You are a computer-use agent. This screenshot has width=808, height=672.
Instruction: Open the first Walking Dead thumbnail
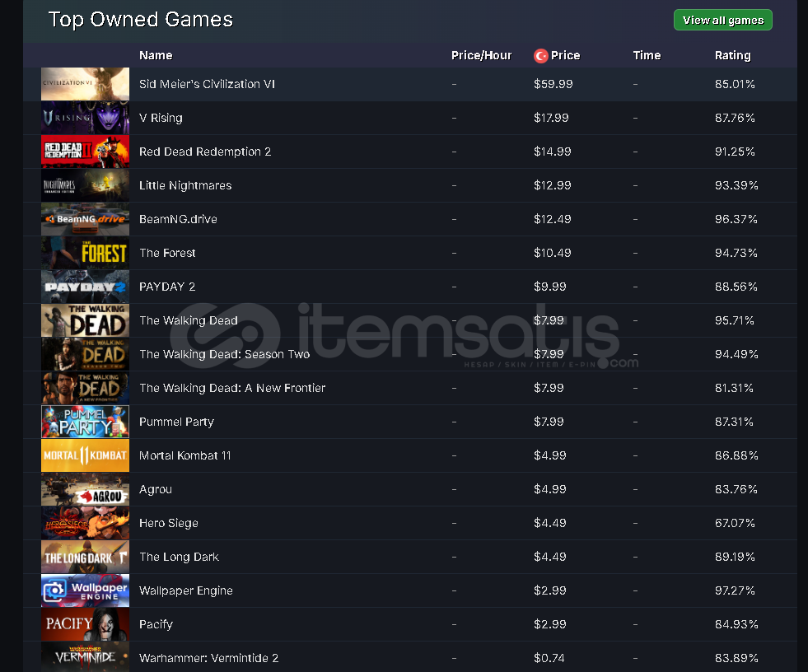tap(85, 320)
